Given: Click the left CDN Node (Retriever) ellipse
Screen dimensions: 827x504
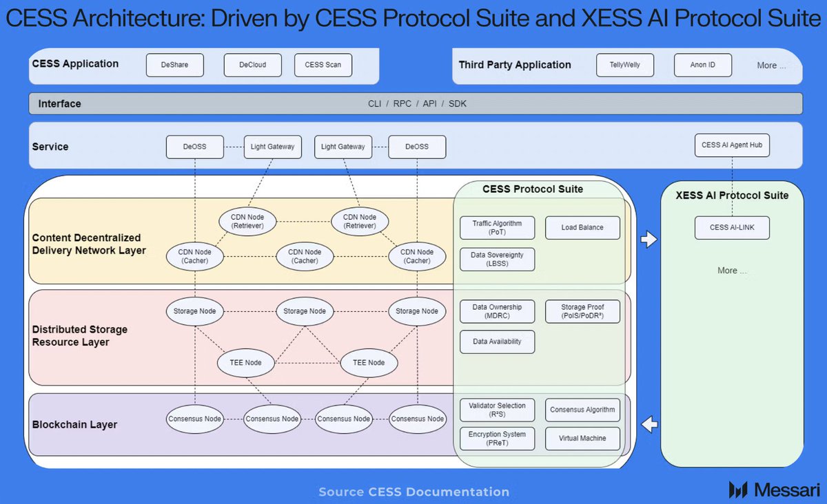Looking at the screenshot, I should [x=247, y=221].
